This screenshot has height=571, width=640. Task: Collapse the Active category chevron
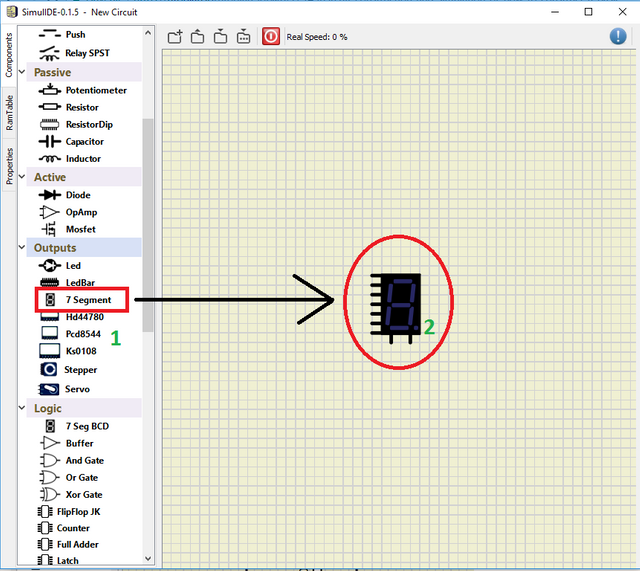tap(22, 177)
